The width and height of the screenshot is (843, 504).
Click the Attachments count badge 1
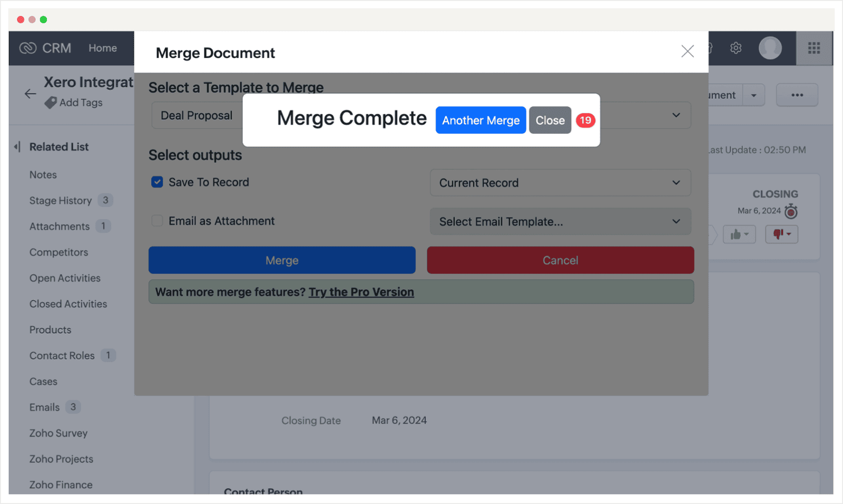[x=103, y=226]
